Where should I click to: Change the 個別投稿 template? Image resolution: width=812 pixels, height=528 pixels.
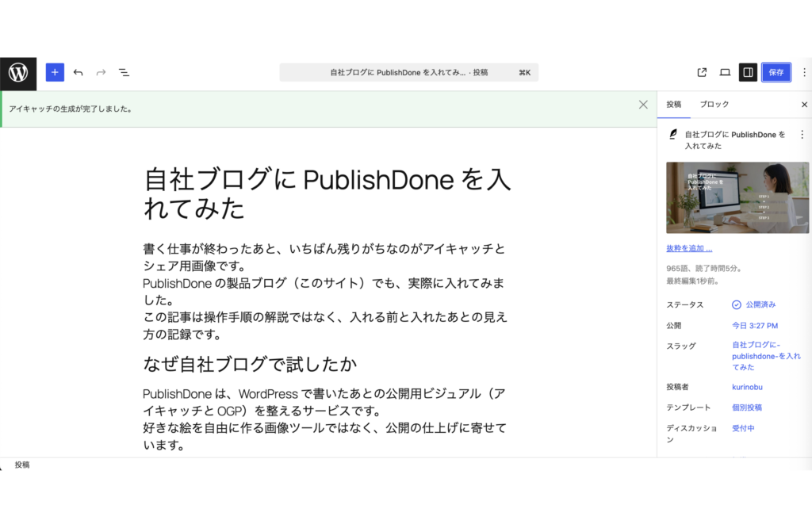pos(747,407)
